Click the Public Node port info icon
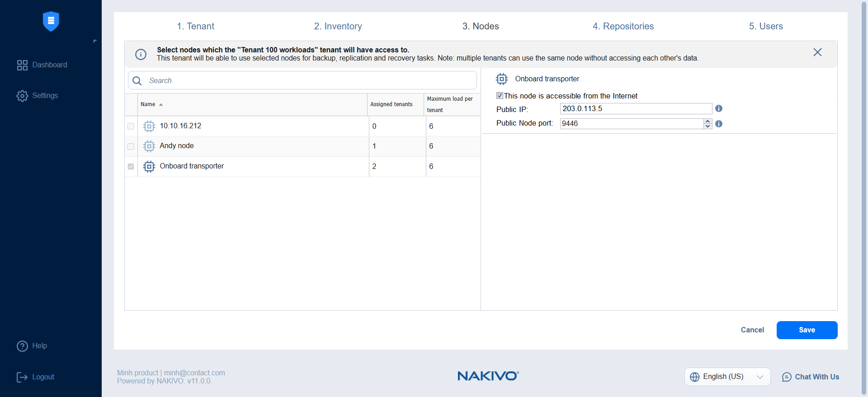The height and width of the screenshot is (397, 868). (719, 124)
